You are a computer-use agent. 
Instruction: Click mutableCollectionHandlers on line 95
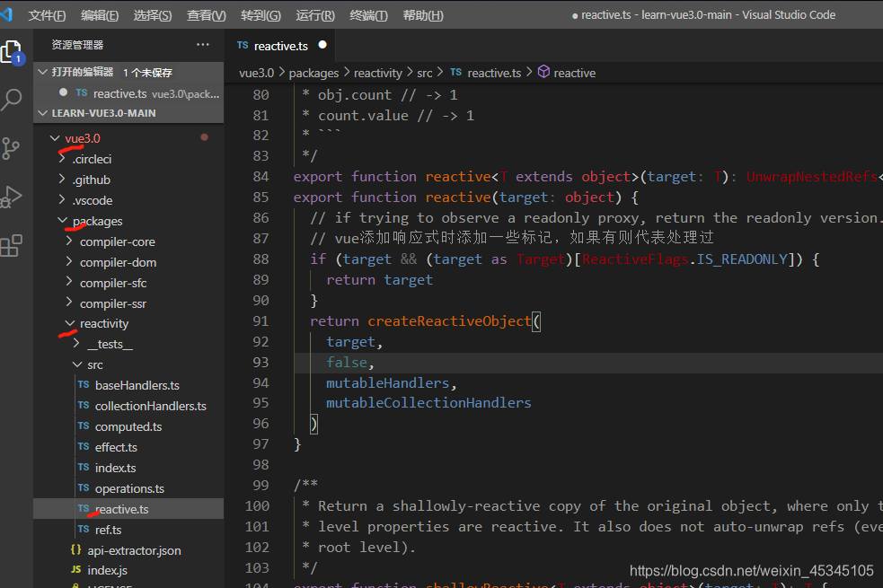pos(428,403)
